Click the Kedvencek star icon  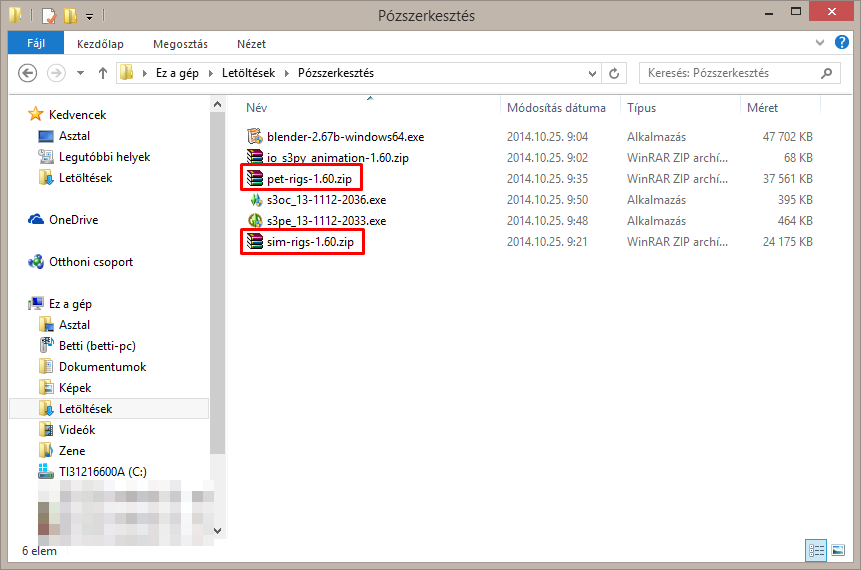click(36, 114)
